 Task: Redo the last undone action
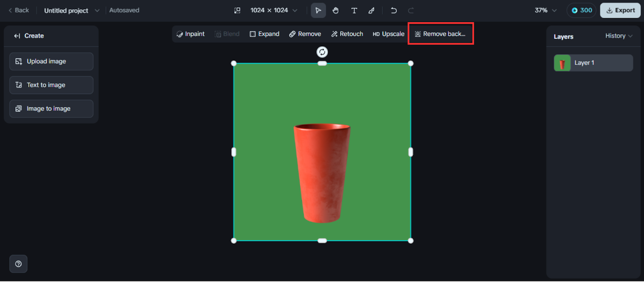(411, 11)
